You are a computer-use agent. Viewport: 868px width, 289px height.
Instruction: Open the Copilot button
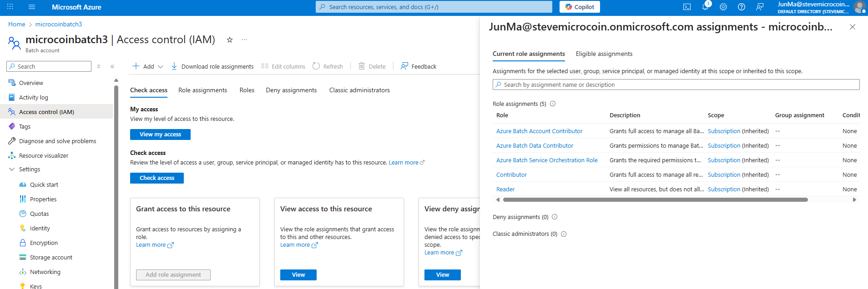(x=580, y=7)
